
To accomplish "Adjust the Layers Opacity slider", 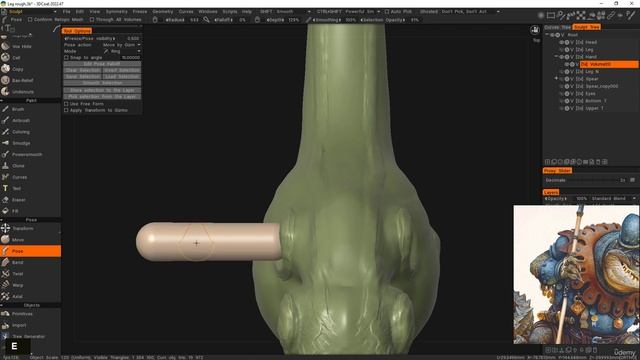I will (566, 198).
